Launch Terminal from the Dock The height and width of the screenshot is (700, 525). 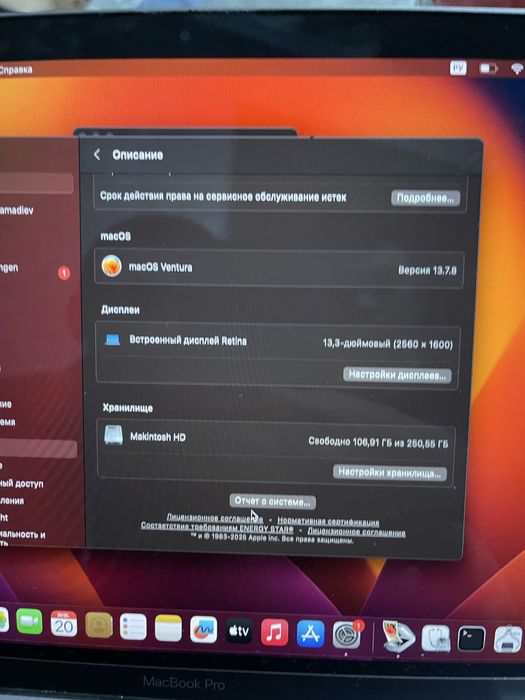pos(471,639)
